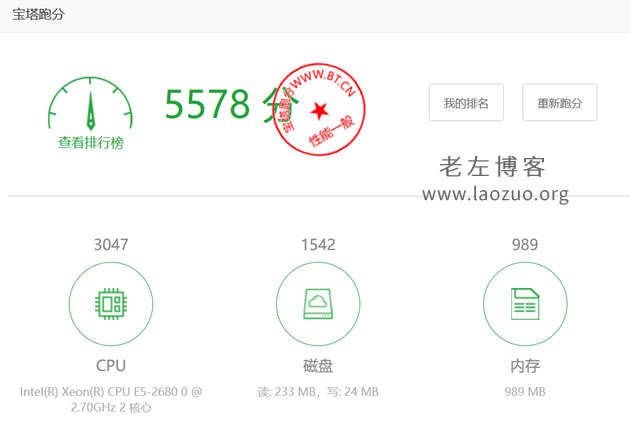Click the disk cloud drive icon
This screenshot has width=630, height=426.
pos(317,304)
